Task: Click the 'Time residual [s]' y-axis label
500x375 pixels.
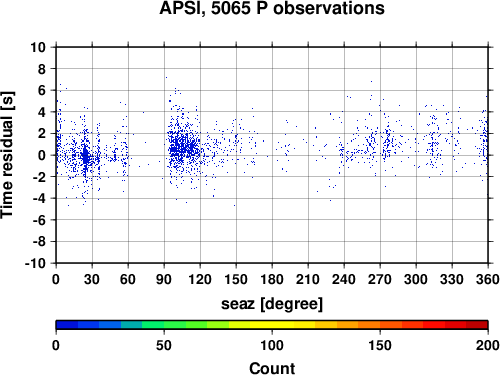Action: click(8, 155)
